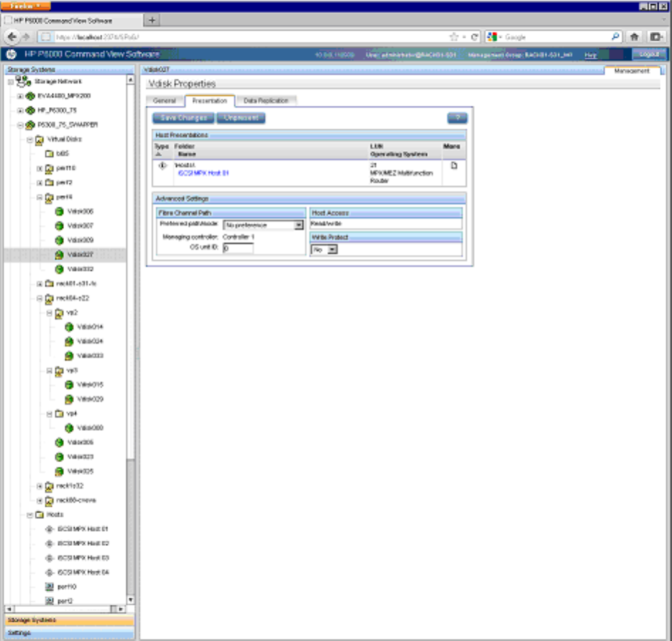Click the Vdisk009 disk icon

59,240
